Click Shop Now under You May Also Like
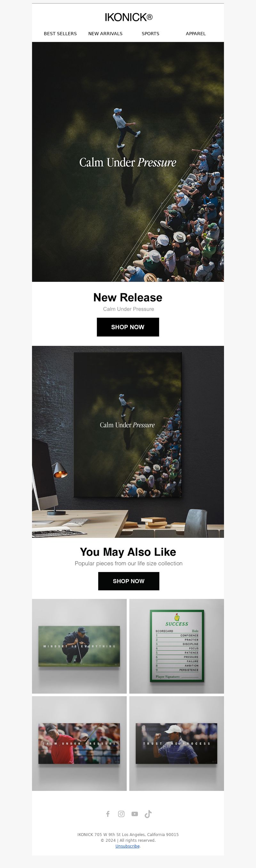This screenshot has width=256, height=868. tap(129, 581)
